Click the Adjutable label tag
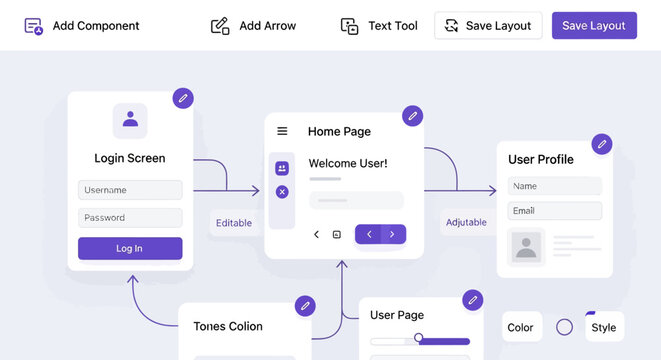This screenshot has width=661, height=360. tap(466, 222)
